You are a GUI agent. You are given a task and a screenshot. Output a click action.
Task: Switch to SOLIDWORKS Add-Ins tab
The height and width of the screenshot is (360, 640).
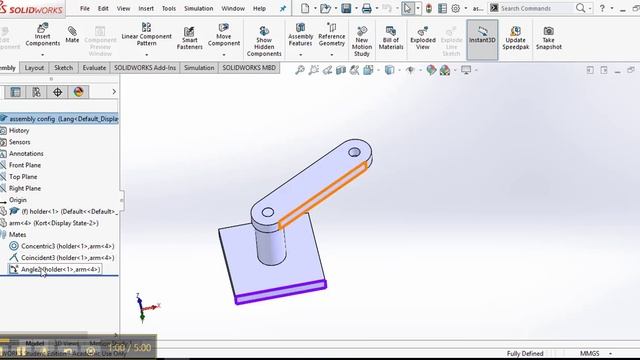pos(145,68)
